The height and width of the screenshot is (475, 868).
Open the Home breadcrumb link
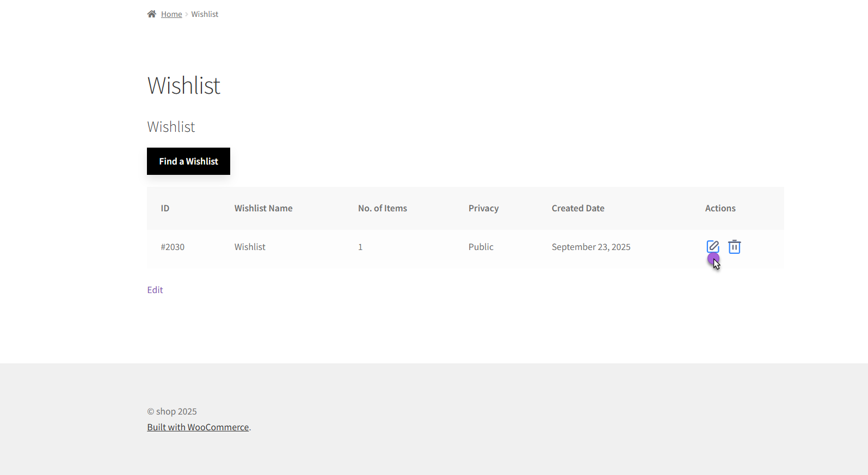click(x=171, y=14)
